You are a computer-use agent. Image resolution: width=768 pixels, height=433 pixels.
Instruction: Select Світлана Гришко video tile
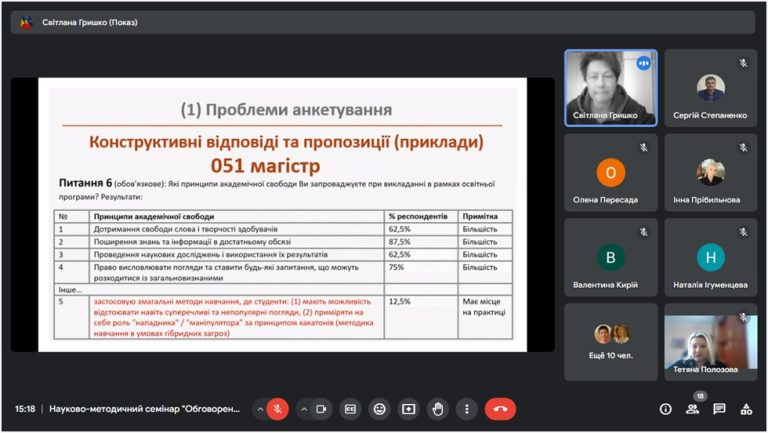point(611,88)
